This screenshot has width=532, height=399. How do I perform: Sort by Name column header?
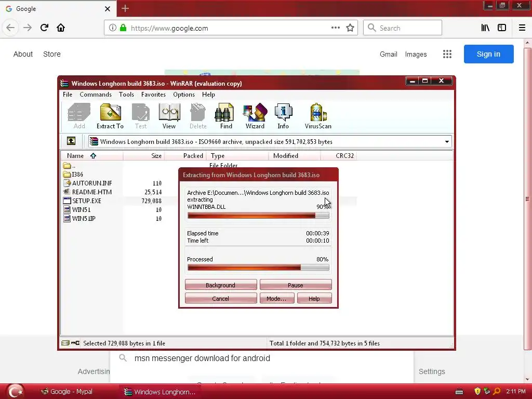(91, 156)
